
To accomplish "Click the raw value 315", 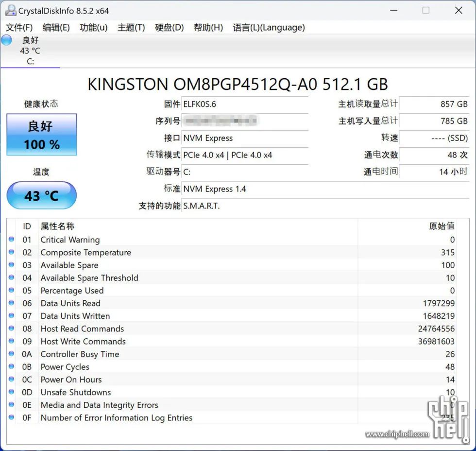I will coord(448,252).
